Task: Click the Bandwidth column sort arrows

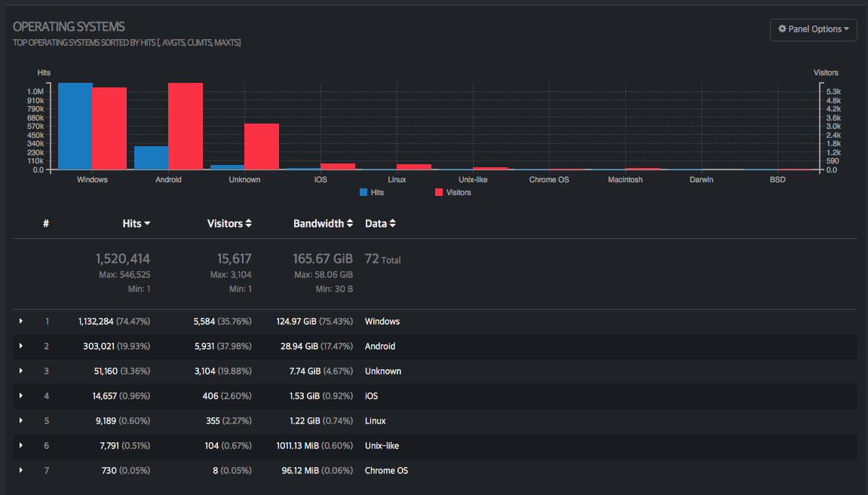Action: tap(350, 224)
